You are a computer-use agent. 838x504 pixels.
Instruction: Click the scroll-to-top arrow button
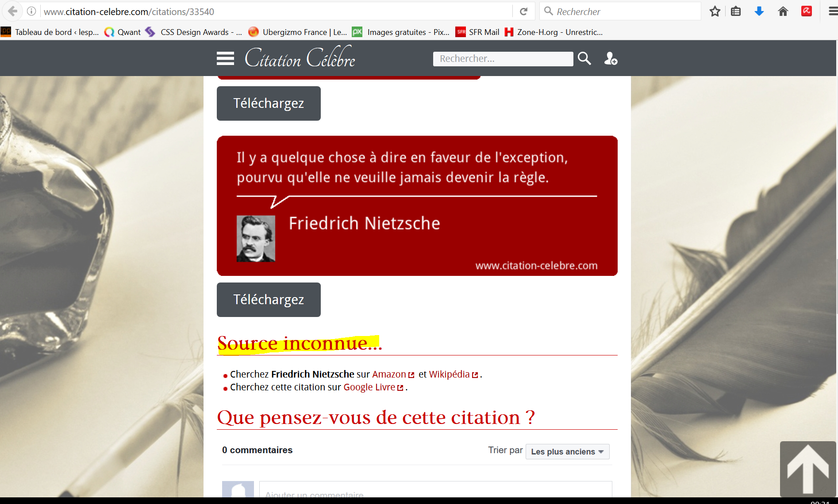(807, 469)
